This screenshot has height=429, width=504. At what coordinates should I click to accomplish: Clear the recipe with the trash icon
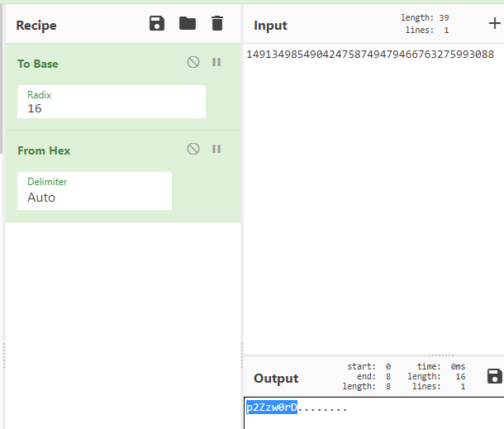coord(217,24)
